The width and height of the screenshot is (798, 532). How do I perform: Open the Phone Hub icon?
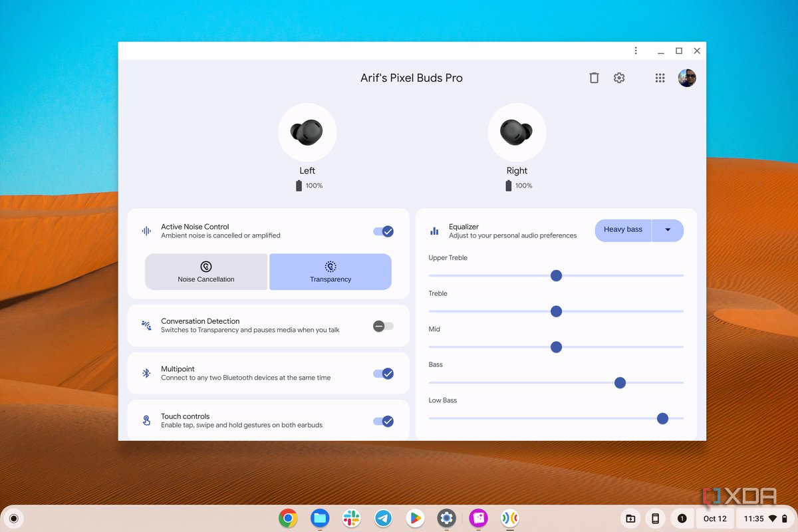(x=655, y=518)
